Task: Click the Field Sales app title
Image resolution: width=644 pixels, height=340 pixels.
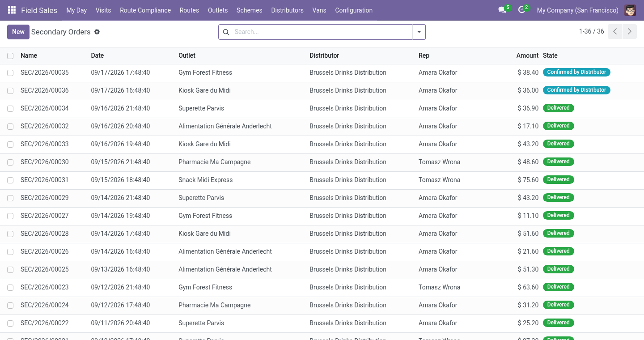Action: pos(39,10)
